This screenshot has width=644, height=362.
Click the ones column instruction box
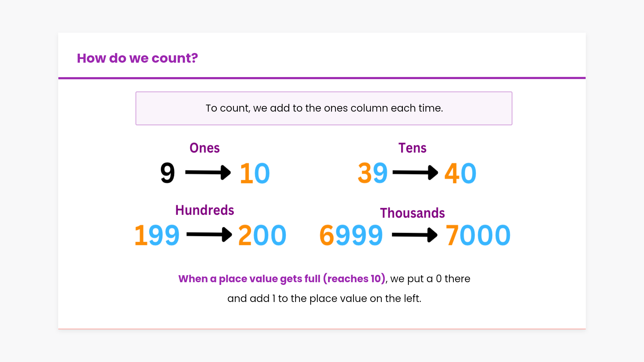[324, 108]
